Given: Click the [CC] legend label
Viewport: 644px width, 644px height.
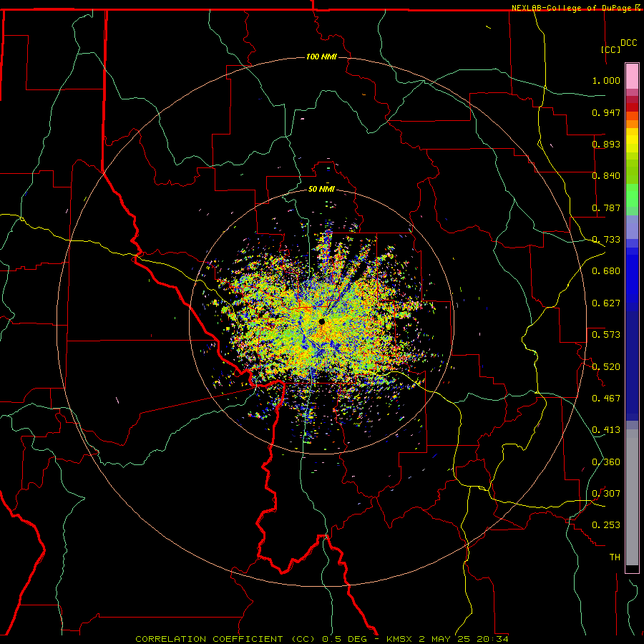Looking at the screenshot, I should 610,49.
